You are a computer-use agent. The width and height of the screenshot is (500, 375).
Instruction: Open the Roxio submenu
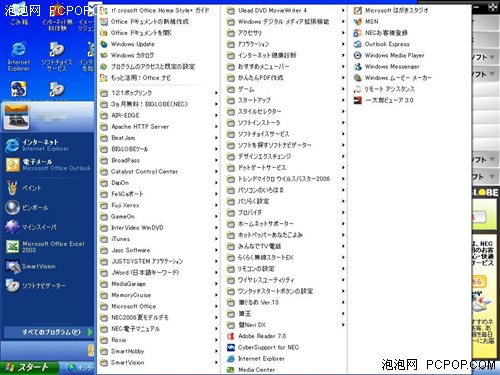point(159,340)
